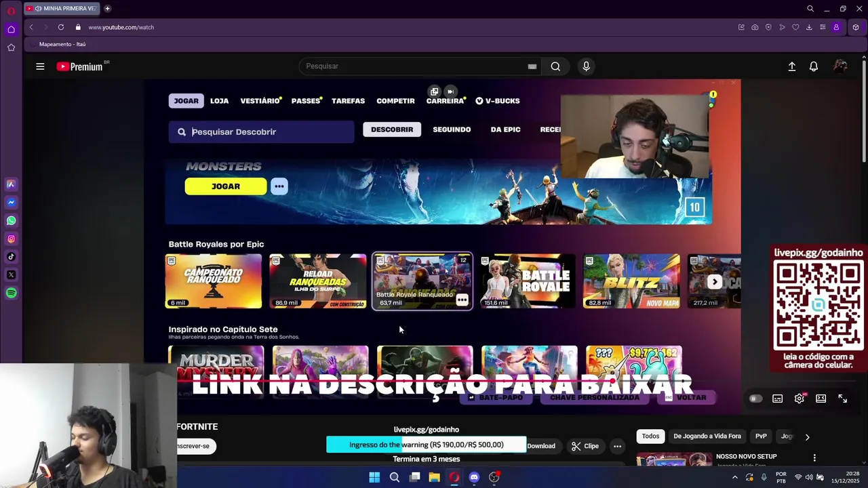868x488 pixels.
Task: Add page to bookmarks with heart icon
Action: [795, 27]
